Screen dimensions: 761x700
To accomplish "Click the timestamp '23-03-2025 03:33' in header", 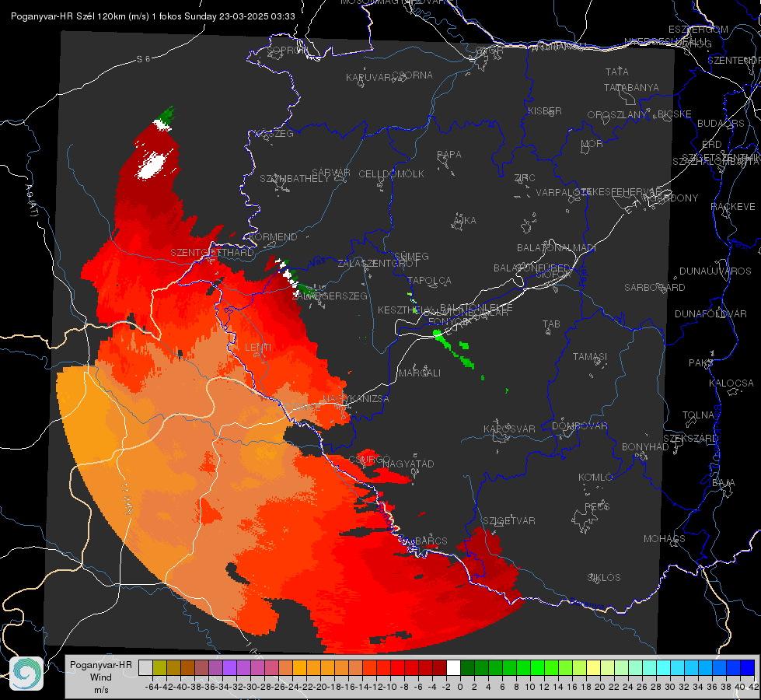I will coord(257,16).
